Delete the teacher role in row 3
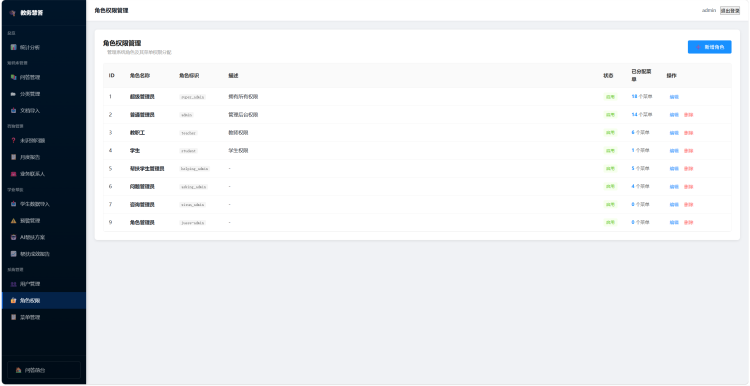Screen dimensions: 750x386 (688, 132)
